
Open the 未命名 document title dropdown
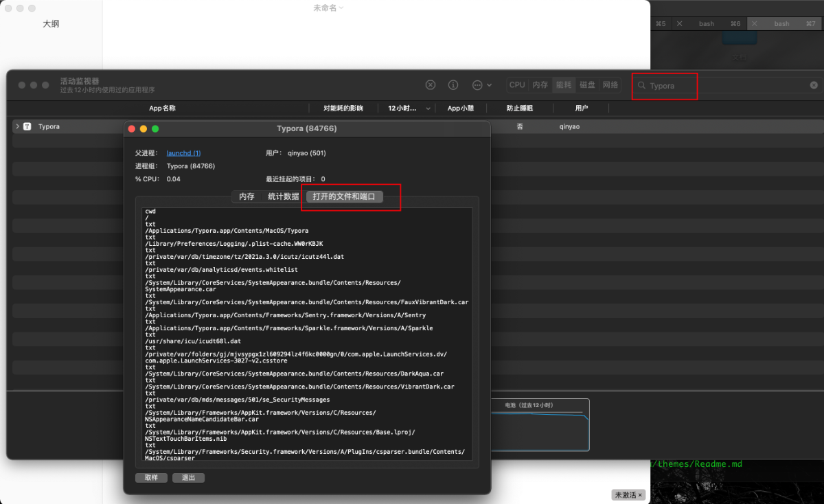pyautogui.click(x=328, y=8)
